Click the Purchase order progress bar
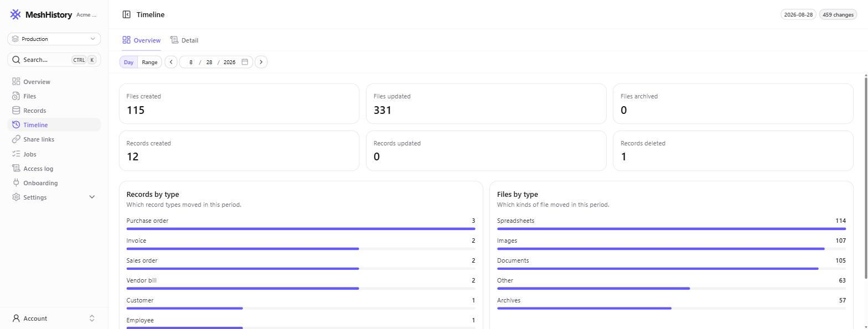This screenshot has height=329, width=868. pos(301,228)
